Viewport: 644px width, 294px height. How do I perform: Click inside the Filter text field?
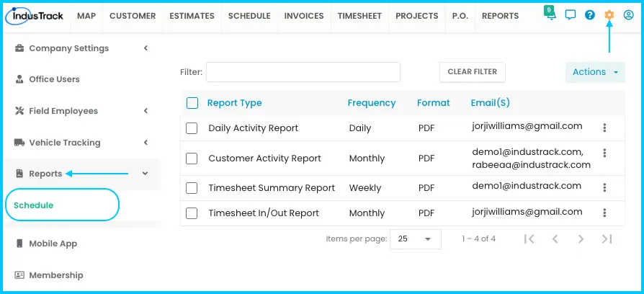point(303,72)
